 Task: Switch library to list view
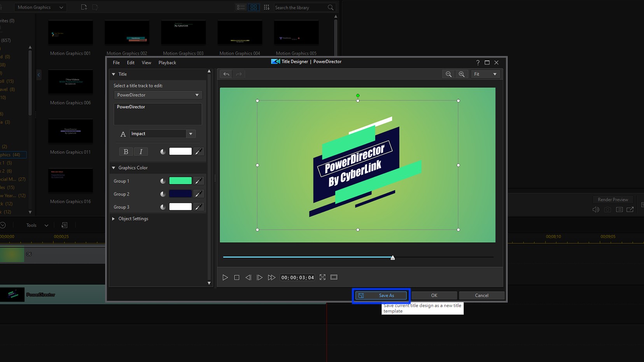241,7
